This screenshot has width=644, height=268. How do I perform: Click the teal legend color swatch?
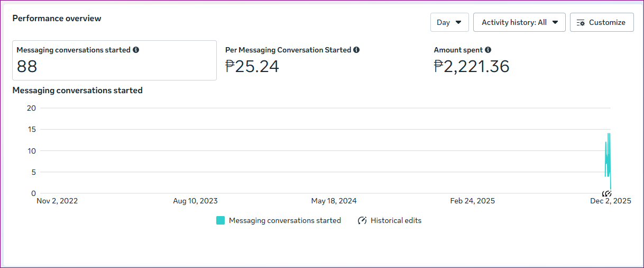[x=220, y=220]
